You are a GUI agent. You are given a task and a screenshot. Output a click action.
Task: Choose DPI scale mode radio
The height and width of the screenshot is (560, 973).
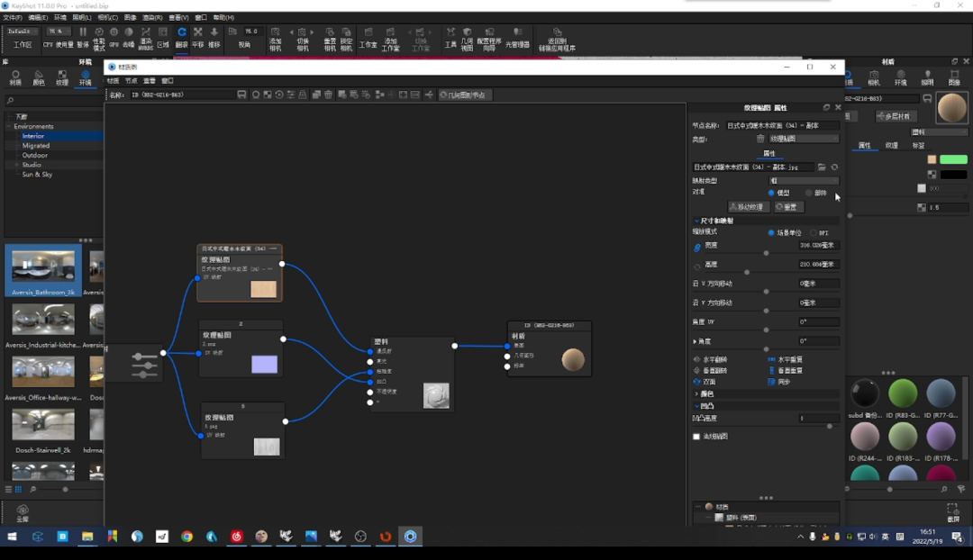pos(813,232)
